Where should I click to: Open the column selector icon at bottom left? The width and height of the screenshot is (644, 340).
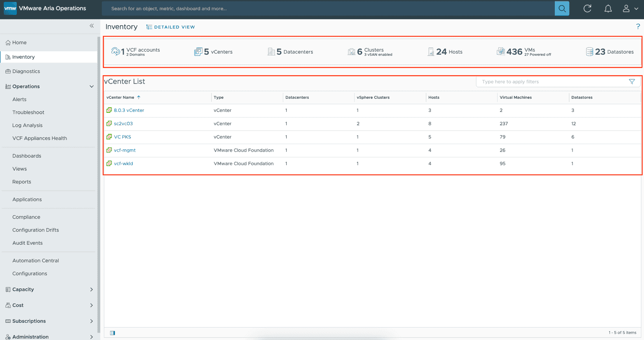point(112,333)
